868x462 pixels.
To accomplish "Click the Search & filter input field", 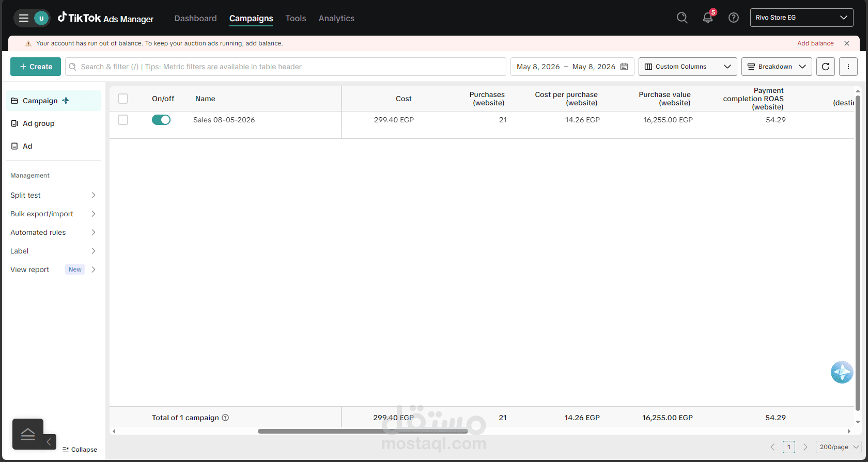I will [x=286, y=67].
